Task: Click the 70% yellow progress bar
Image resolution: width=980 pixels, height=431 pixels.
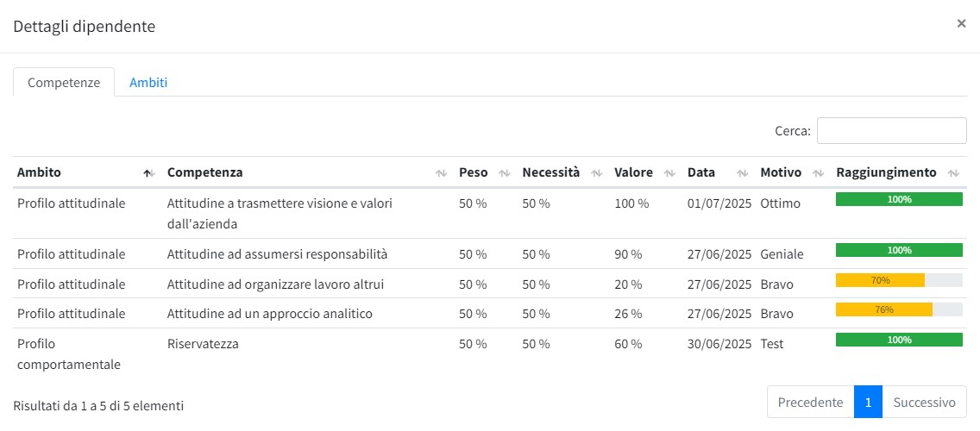Action: [880, 280]
